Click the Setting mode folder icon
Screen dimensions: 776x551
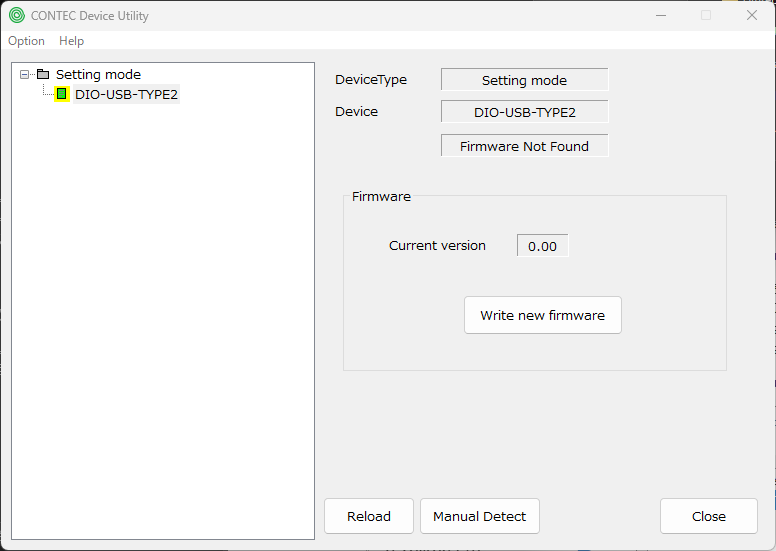click(42, 74)
